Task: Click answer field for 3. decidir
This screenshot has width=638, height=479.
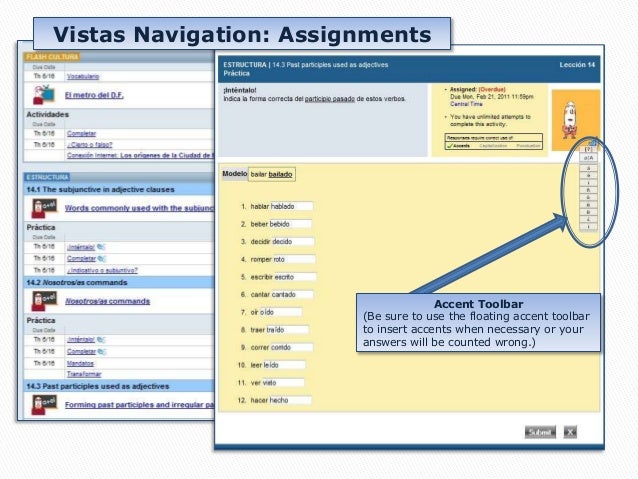Action: [293, 242]
